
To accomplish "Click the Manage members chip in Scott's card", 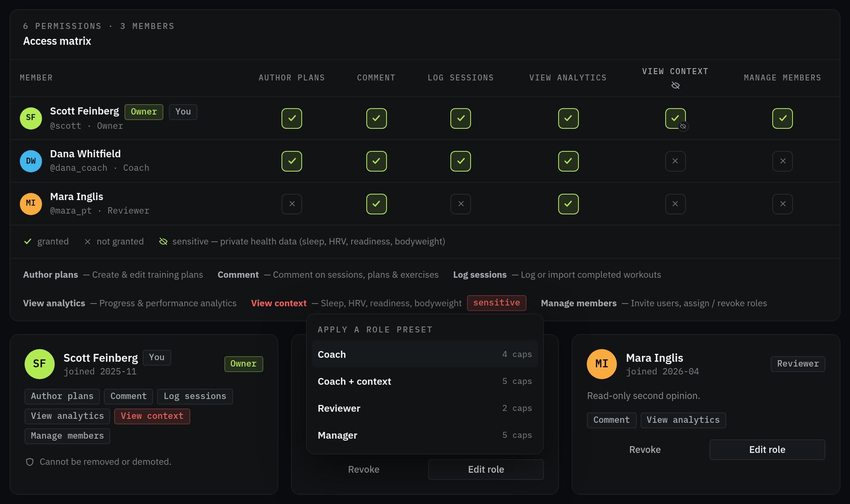I will pos(67,436).
